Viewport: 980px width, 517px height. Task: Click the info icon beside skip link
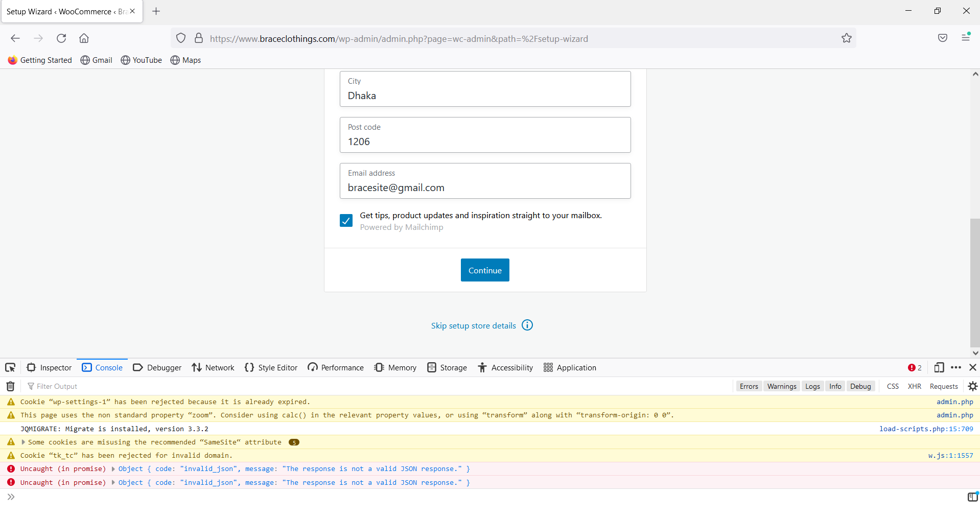click(527, 325)
